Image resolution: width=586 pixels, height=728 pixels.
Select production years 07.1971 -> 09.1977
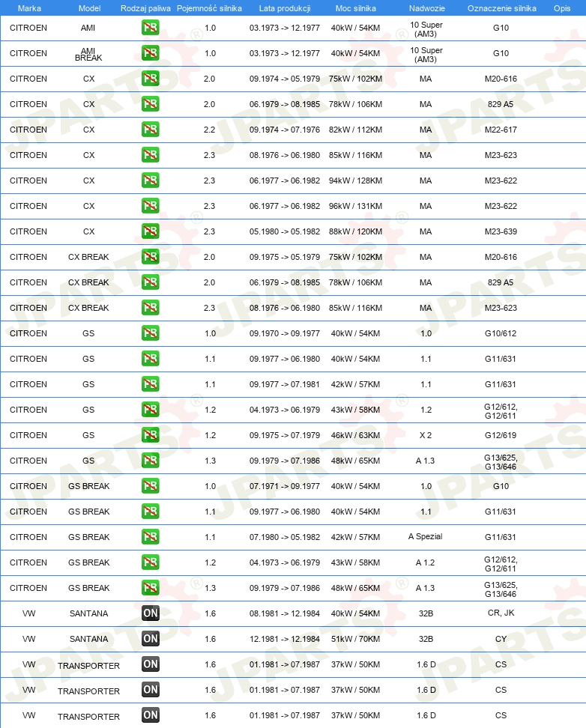[285, 486]
